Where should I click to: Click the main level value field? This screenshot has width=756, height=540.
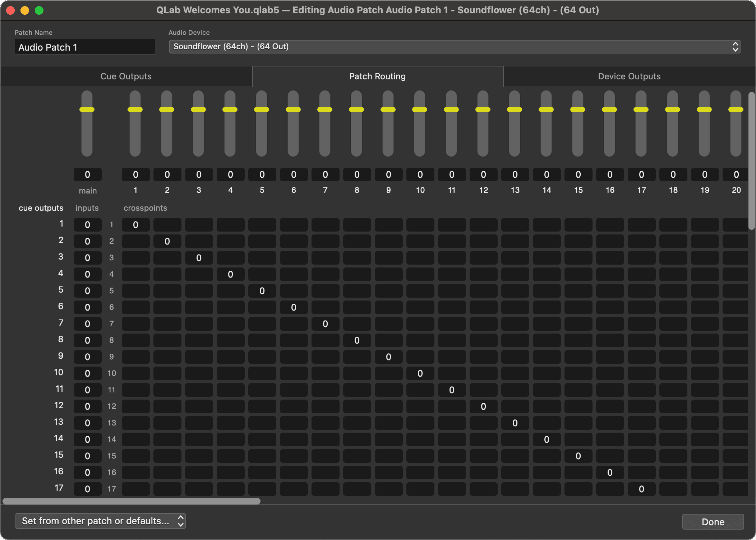[88, 174]
